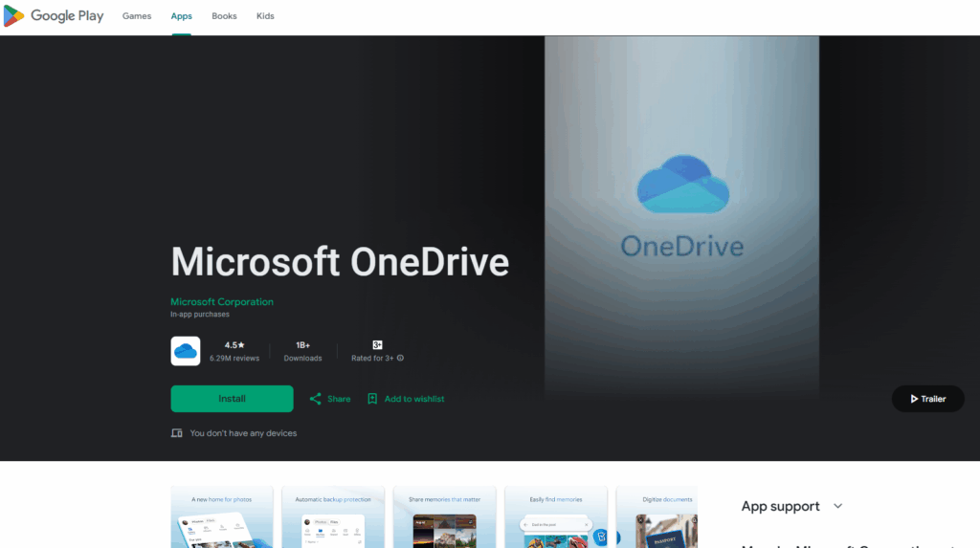
Task: Click the Share icon
Action: click(x=315, y=399)
